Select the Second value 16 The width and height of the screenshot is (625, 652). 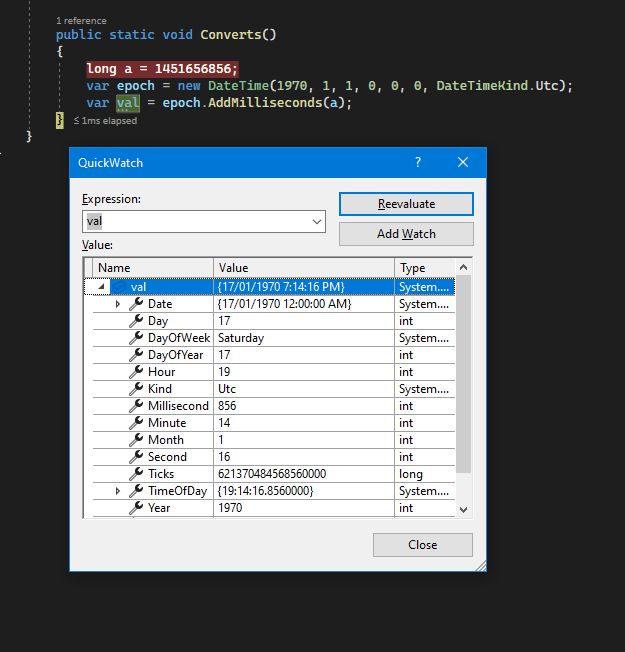click(x=224, y=457)
